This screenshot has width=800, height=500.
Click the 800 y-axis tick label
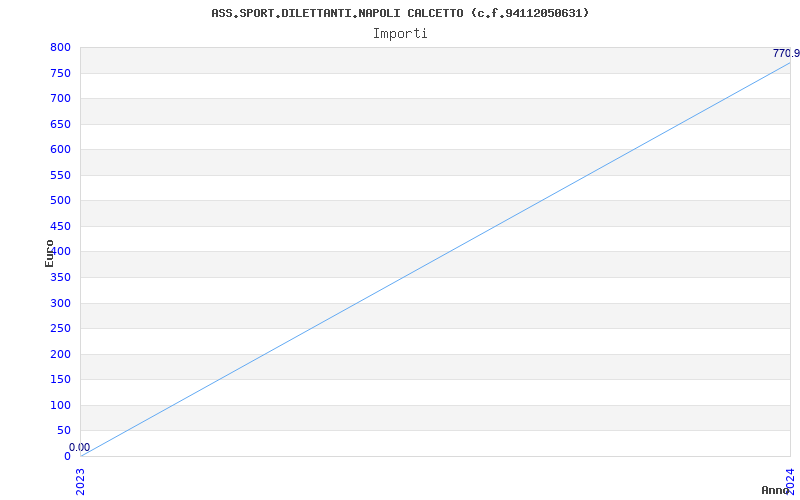click(60, 47)
